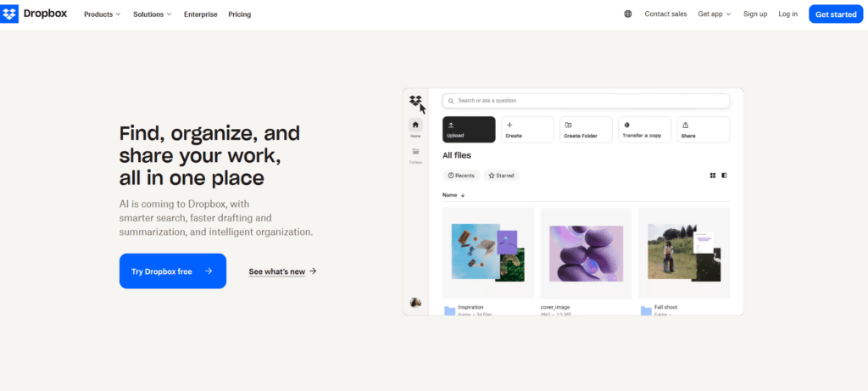Viewport: 868px width, 391px height.
Task: Click the globe language selector icon
Action: coord(627,14)
